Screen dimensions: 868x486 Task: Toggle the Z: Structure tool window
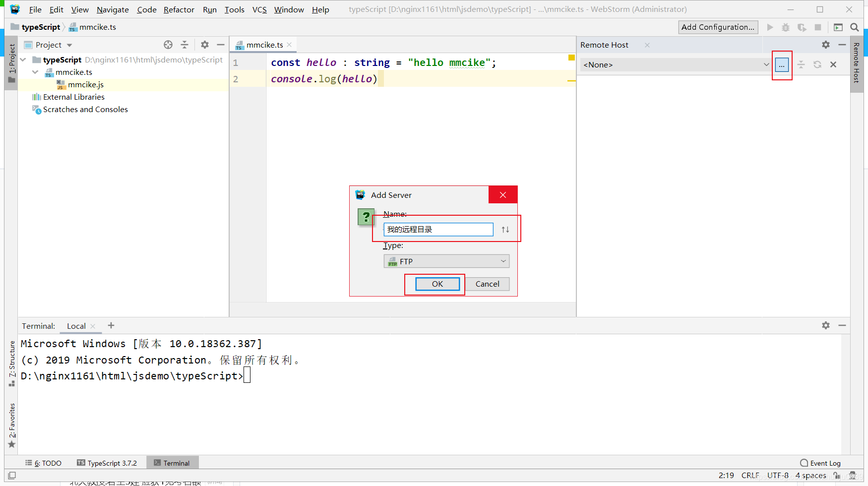tap(11, 364)
